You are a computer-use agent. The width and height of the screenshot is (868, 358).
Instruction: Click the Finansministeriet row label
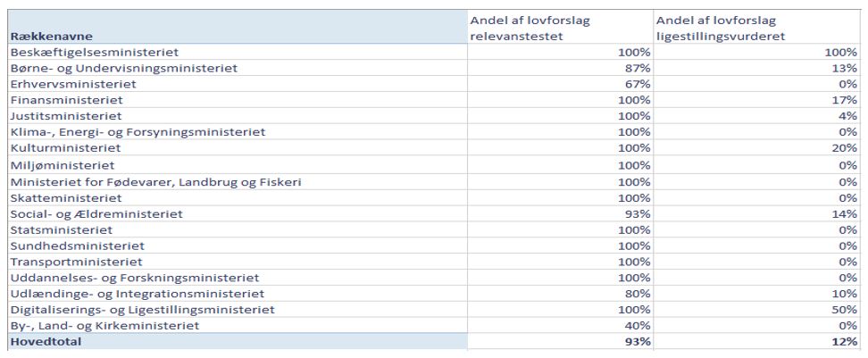(66, 101)
